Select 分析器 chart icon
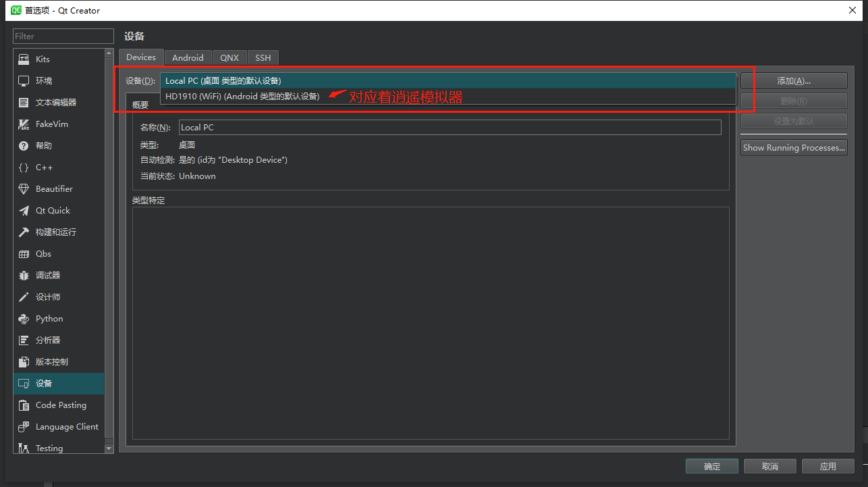868x487 pixels. [x=24, y=340]
